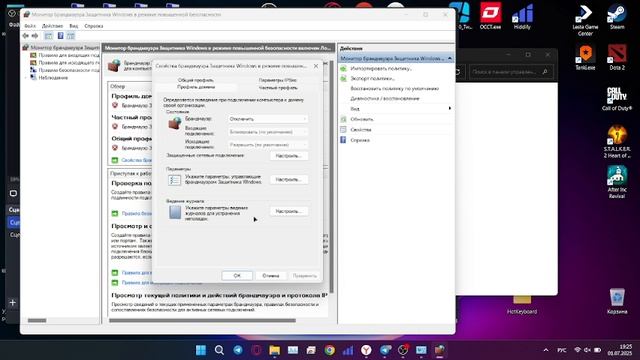Expand the Наблюдение tree node arrow

pyautogui.click(x=26, y=78)
